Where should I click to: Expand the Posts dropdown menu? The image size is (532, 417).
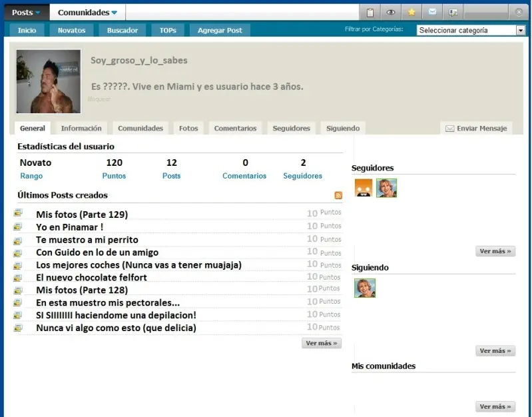(26, 13)
